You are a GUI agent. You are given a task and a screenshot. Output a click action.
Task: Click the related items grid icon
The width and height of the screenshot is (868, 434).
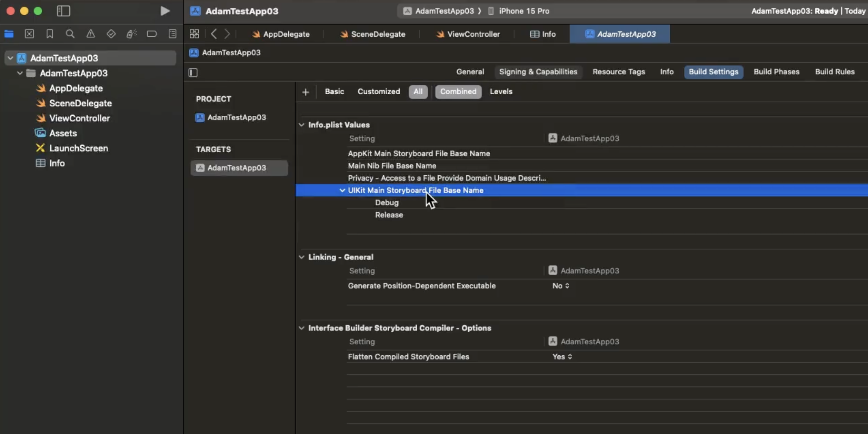coord(194,34)
